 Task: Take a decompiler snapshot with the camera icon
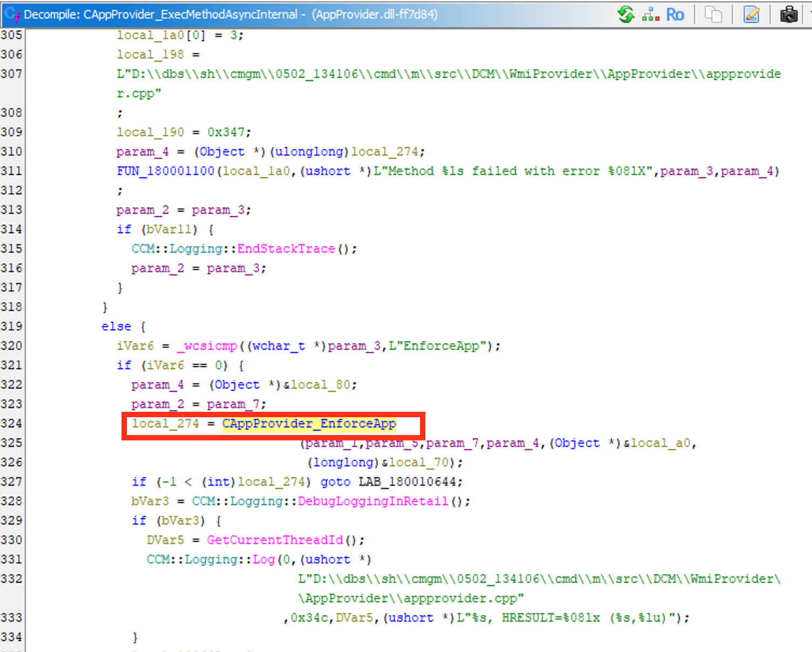789,14
